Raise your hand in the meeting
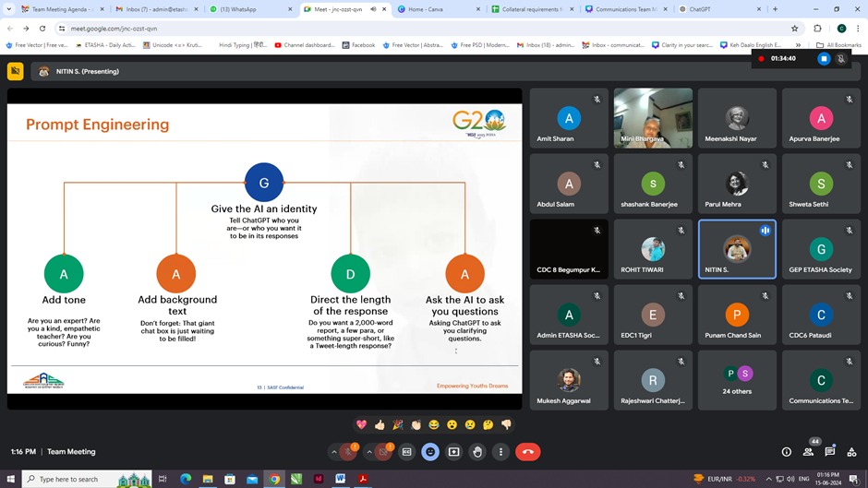The width and height of the screenshot is (868, 488). pos(477,452)
